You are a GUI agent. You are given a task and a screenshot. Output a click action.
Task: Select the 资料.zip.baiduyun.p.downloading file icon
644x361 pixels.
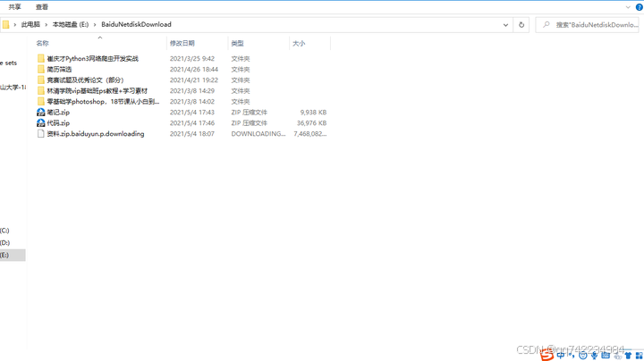(x=41, y=134)
